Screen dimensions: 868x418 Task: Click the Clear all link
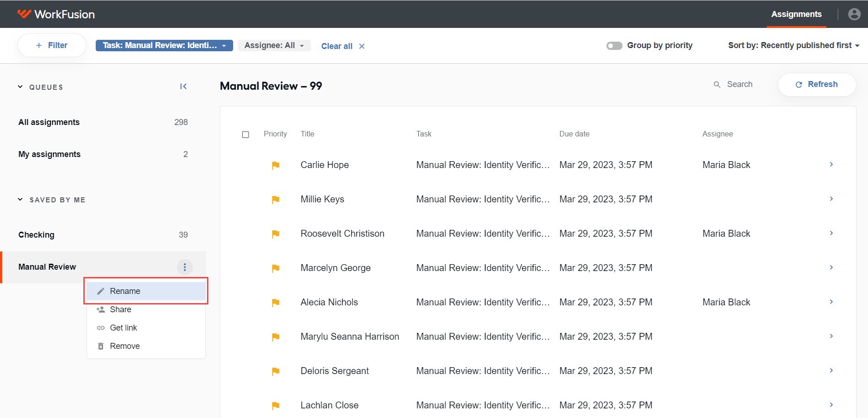pyautogui.click(x=337, y=46)
